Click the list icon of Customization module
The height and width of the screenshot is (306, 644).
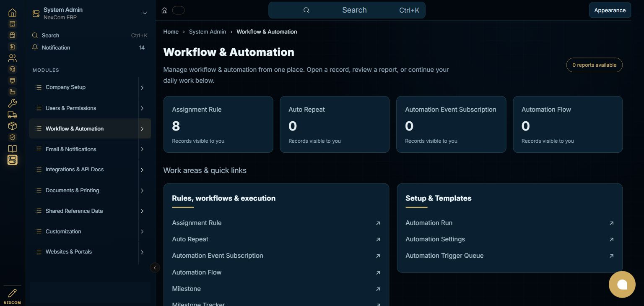38,231
